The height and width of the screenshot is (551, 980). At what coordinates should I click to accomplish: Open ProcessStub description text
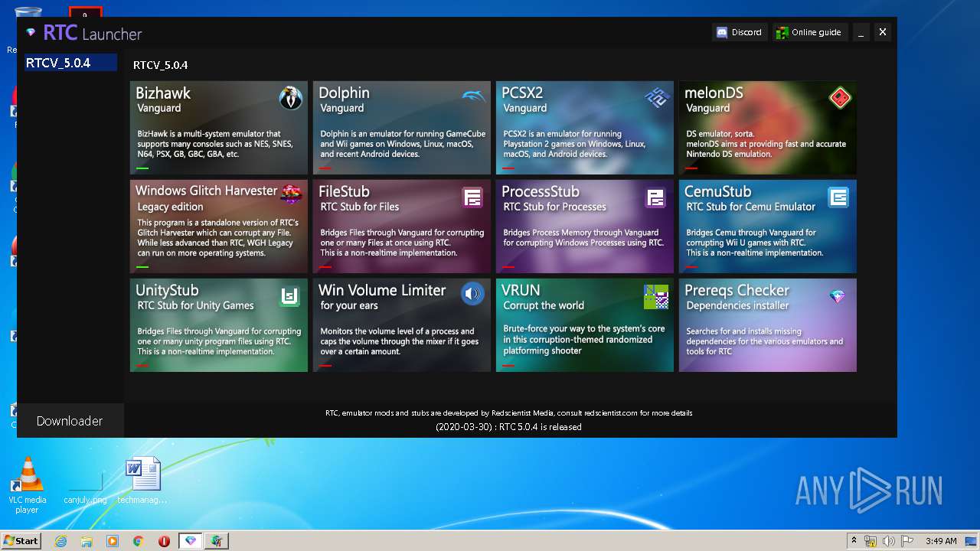coord(583,238)
